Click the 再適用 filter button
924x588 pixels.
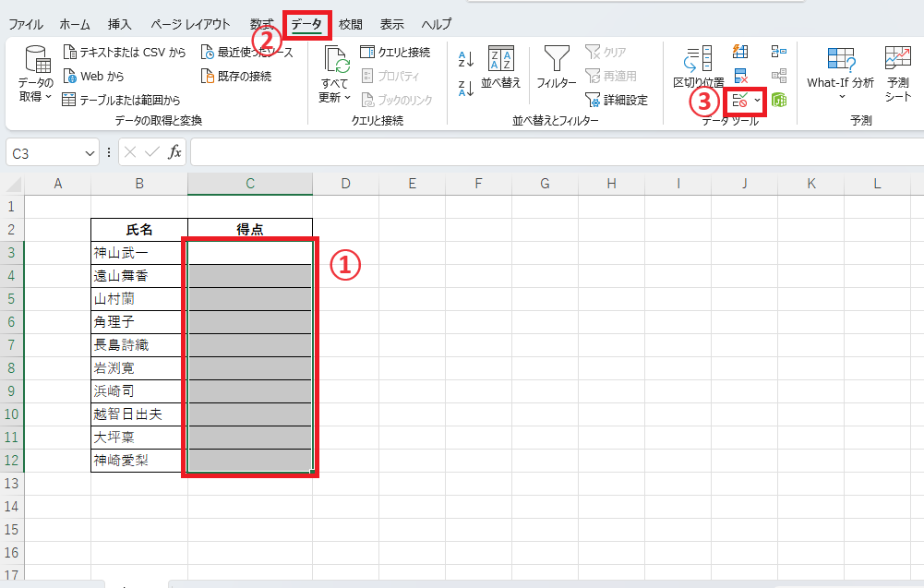(x=610, y=77)
